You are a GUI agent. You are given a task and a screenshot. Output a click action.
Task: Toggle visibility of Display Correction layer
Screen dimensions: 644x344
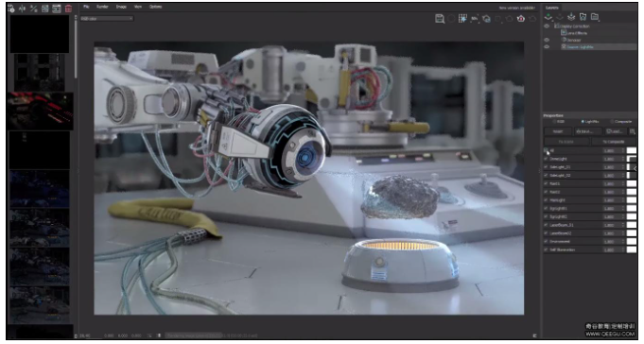[547, 26]
